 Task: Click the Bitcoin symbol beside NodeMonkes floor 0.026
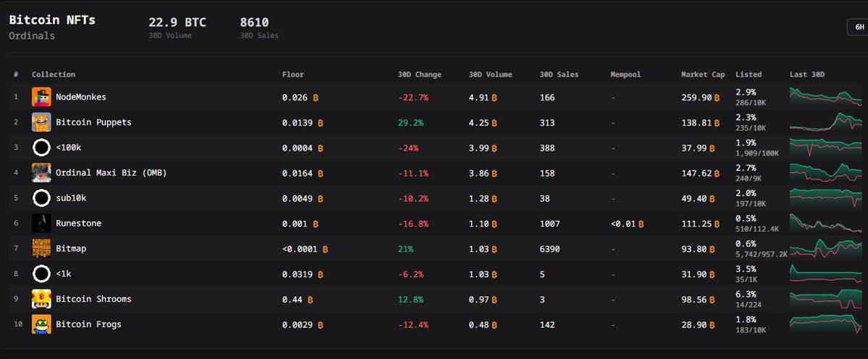pos(316,98)
